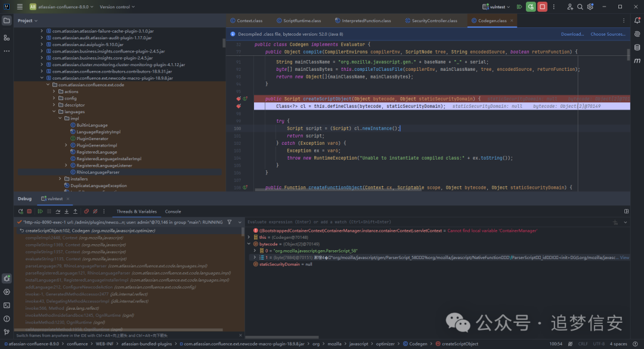
Task: Click green debug restart button in top toolbar
Action: [x=531, y=7]
